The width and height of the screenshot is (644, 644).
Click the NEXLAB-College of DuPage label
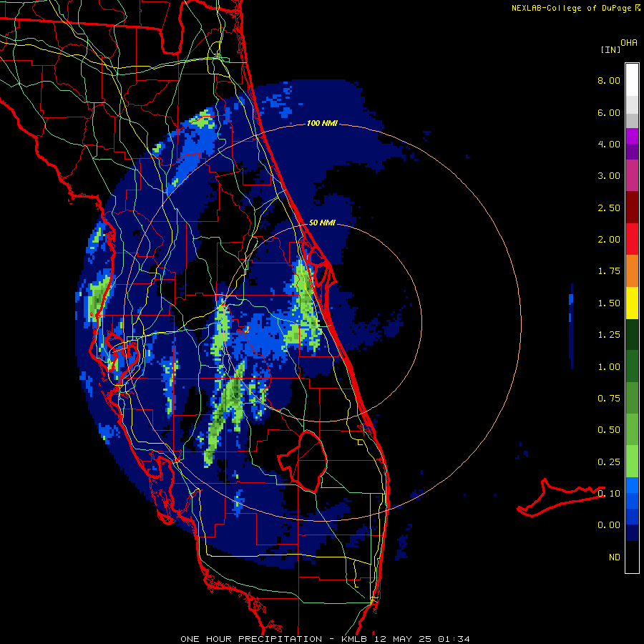click(571, 8)
